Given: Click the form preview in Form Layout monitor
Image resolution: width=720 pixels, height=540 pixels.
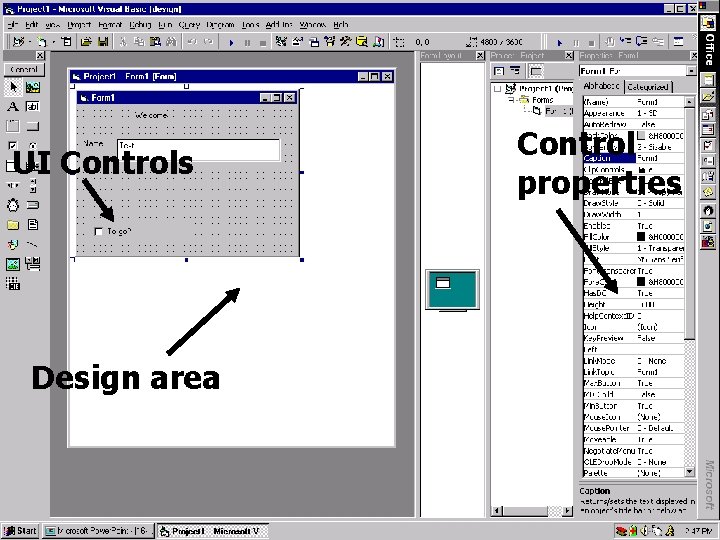Looking at the screenshot, I should pos(443,283).
